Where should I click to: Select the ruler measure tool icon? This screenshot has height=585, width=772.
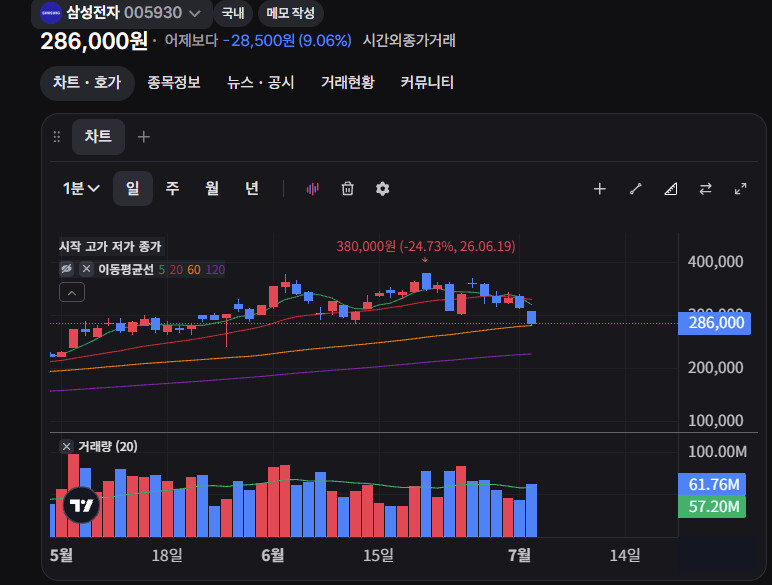click(671, 189)
